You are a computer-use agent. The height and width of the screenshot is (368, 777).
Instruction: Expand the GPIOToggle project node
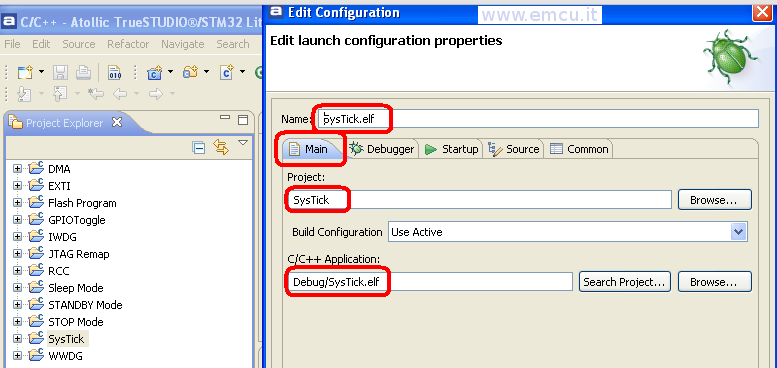point(18,220)
